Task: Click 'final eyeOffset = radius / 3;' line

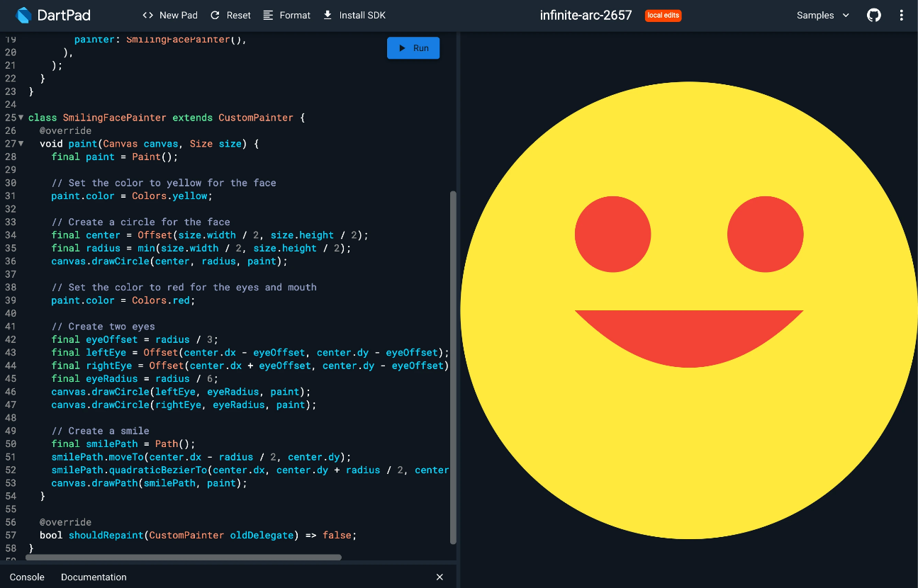Action: (135, 339)
